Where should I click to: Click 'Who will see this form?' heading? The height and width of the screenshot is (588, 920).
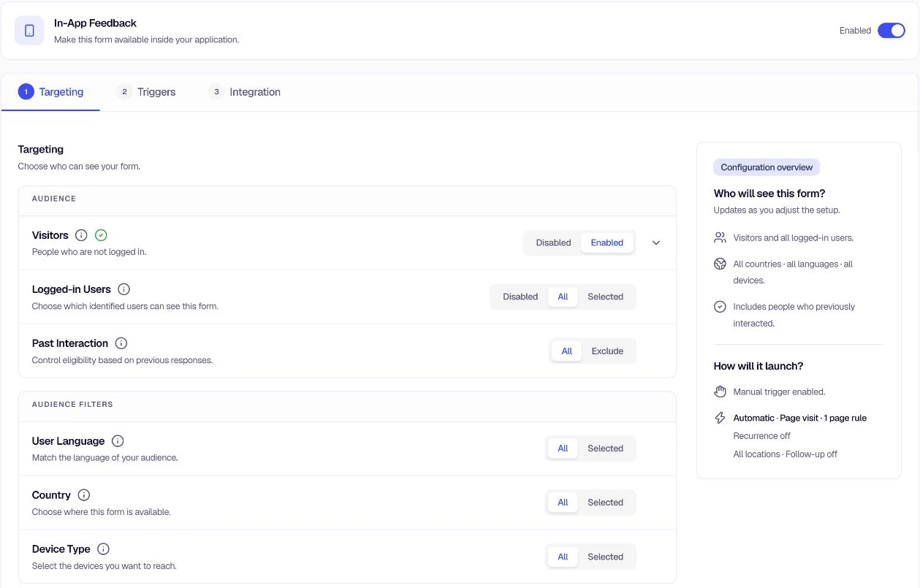769,194
